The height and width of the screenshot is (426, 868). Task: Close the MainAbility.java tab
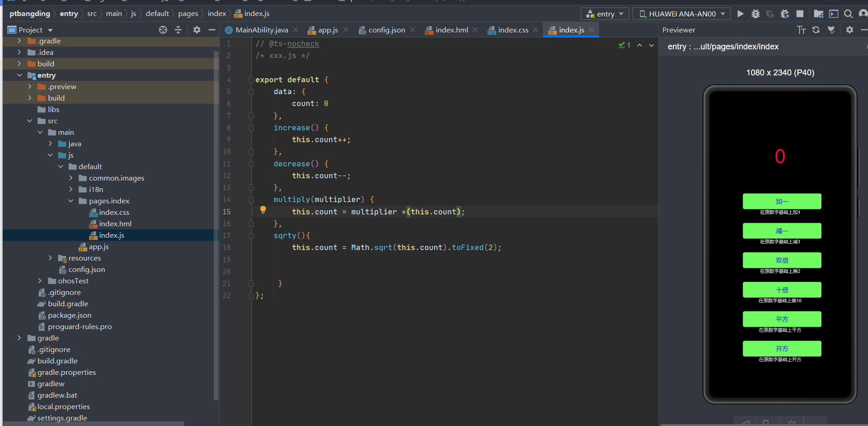pos(296,30)
